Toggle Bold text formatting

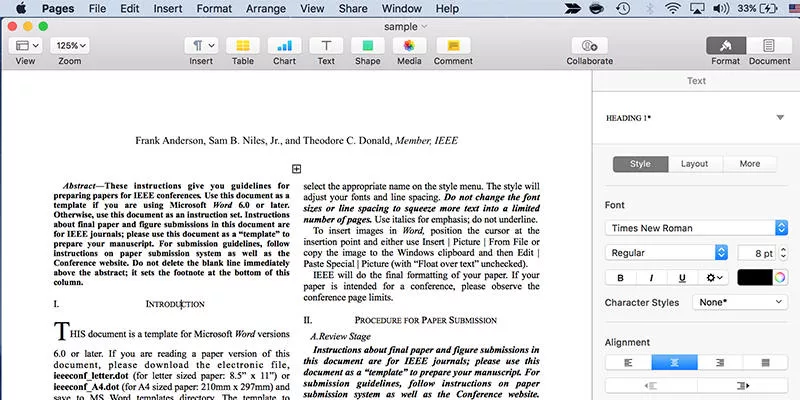click(x=620, y=278)
